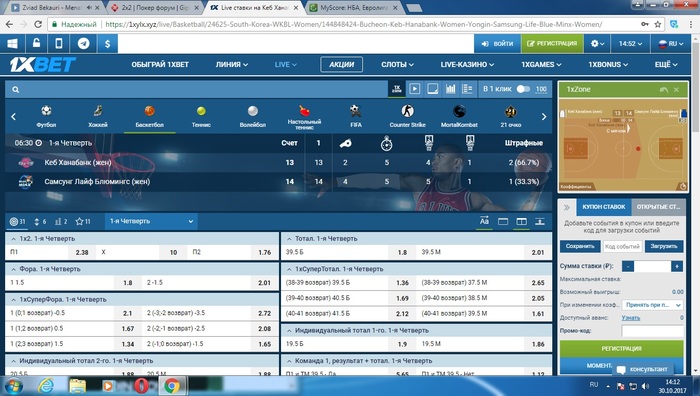The image size is (700, 396).
Task: Switch to single column market layout
Action: (x=503, y=222)
